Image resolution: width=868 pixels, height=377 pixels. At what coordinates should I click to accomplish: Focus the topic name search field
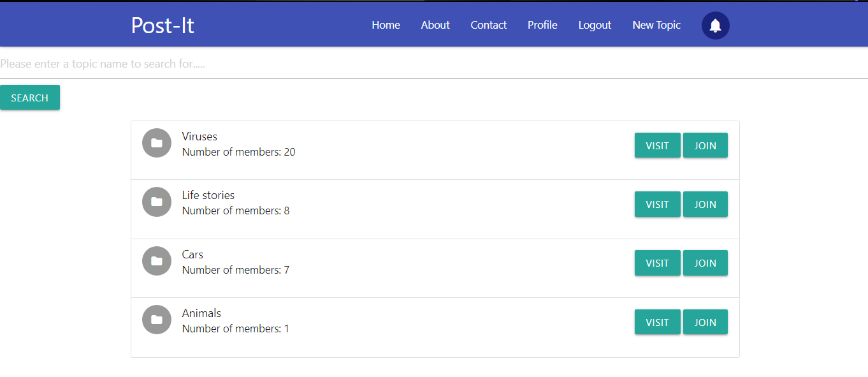click(434, 64)
